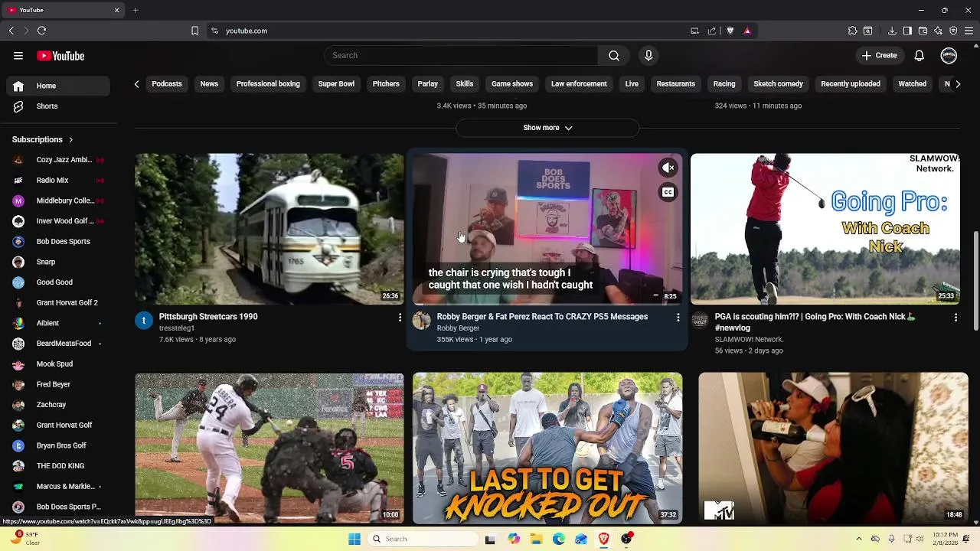Open the notifications bell
Image resolution: width=980 pixels, height=551 pixels.
[920, 55]
